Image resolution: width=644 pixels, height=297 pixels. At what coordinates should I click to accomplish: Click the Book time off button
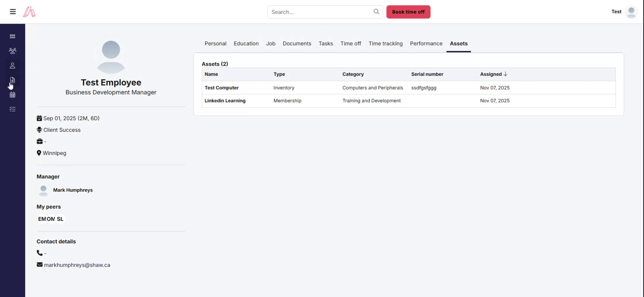click(408, 12)
